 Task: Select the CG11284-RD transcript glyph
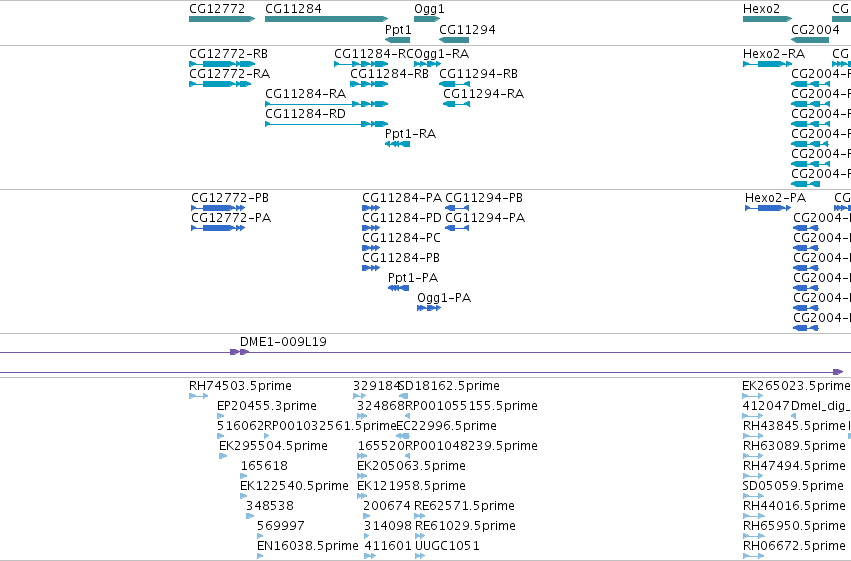327,124
